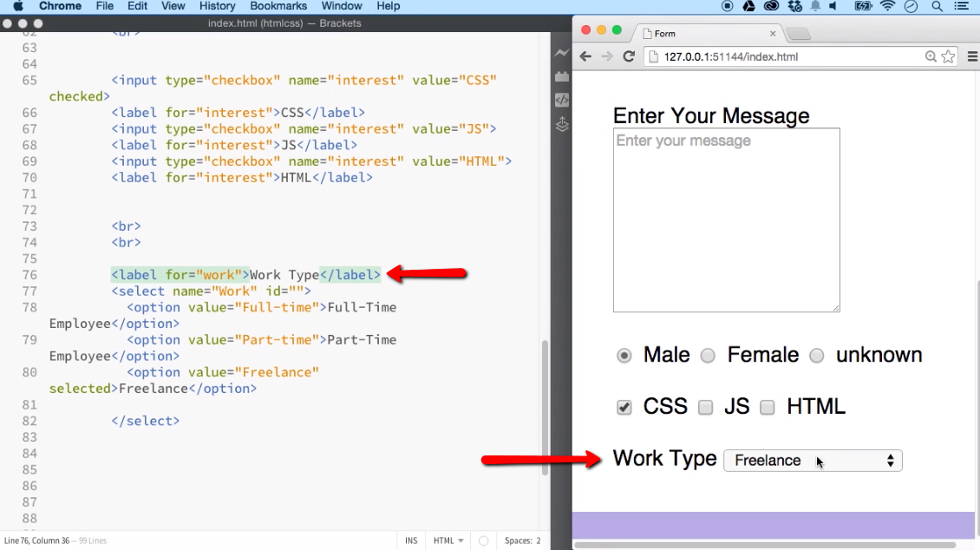Open Chrome's hamburger menu icon
Viewport: 980px width, 550px height.
pyautogui.click(x=970, y=56)
